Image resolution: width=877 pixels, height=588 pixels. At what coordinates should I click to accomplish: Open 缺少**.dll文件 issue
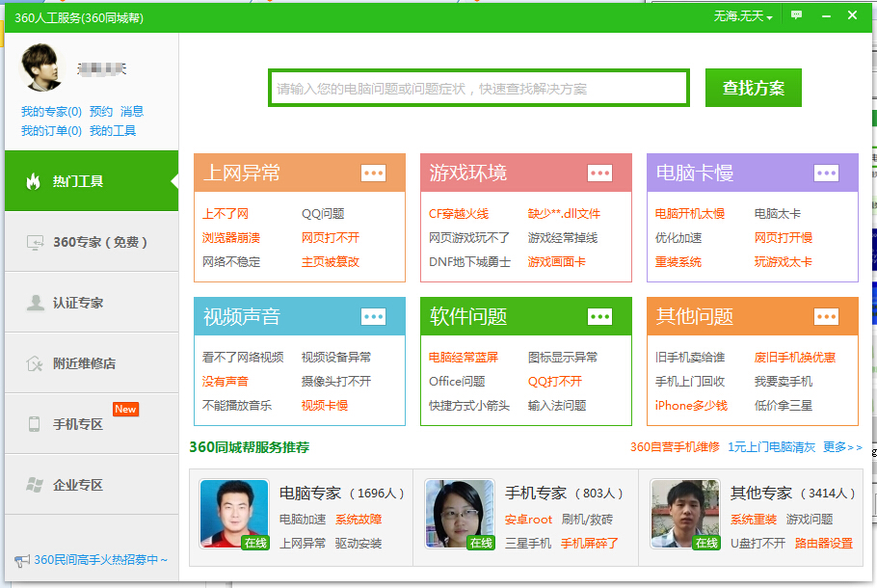click(x=564, y=214)
